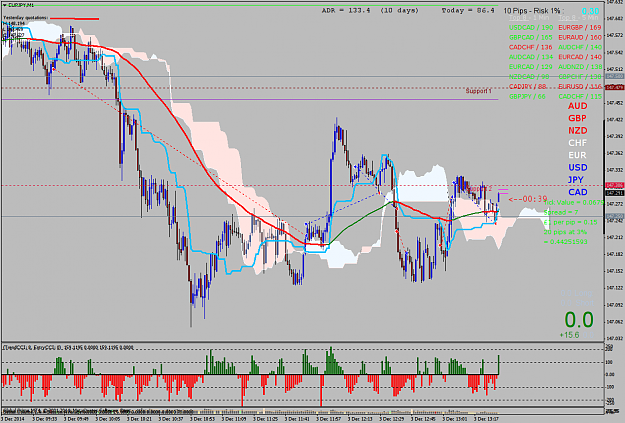Click the large green 0.0 profit value
The height and width of the screenshot is (423, 625).
(579, 320)
